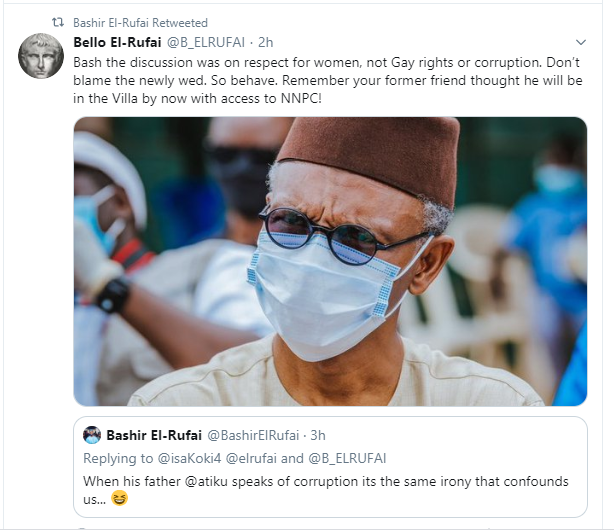Click the 'Bello El-Rufai' display name
This screenshot has height=530, width=614.
118,42
